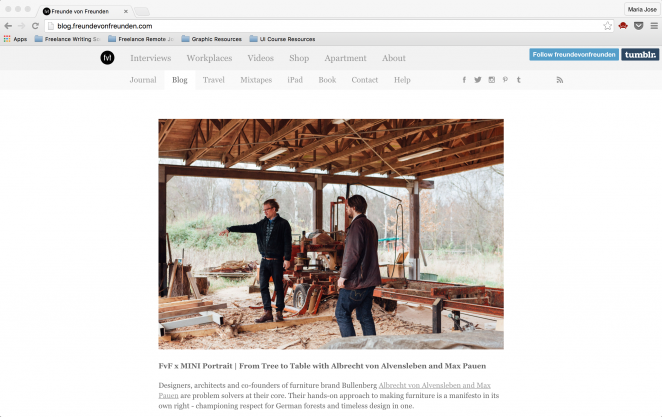Go to the Interviews section
Viewport: 662px width, 417px height.
coord(150,58)
